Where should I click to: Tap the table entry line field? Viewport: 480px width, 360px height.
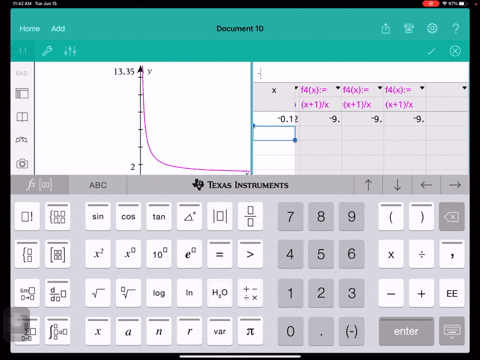(361, 73)
